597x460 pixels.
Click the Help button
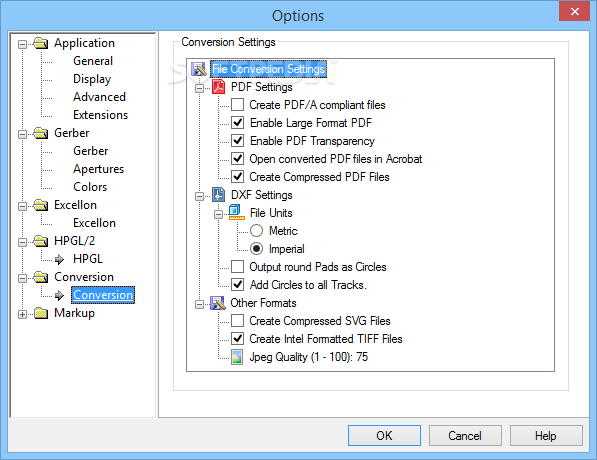[x=546, y=435]
